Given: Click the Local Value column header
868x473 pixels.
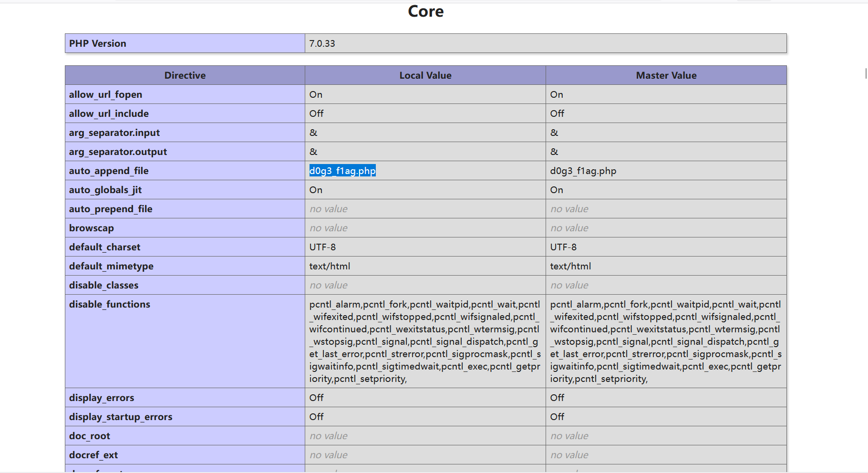Looking at the screenshot, I should coord(425,75).
